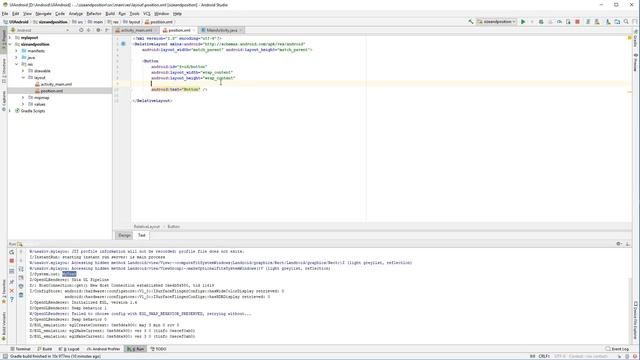Open the File menu
This screenshot has height=360, width=640.
coord(5,14)
